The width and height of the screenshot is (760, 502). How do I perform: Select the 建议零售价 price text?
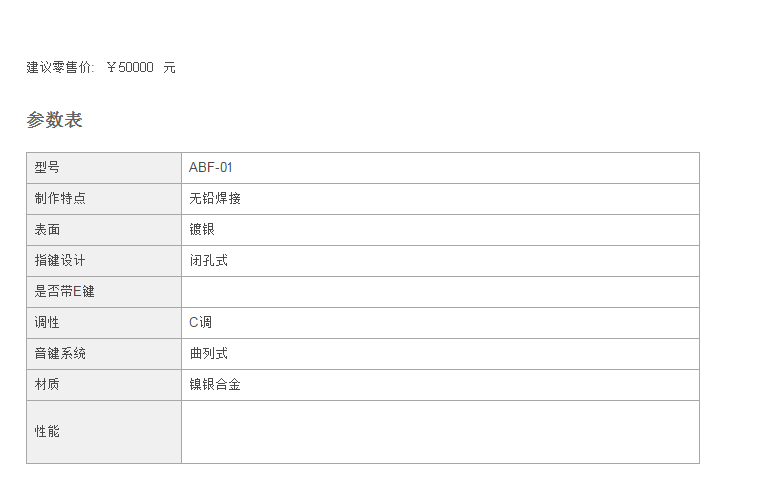tap(101, 67)
